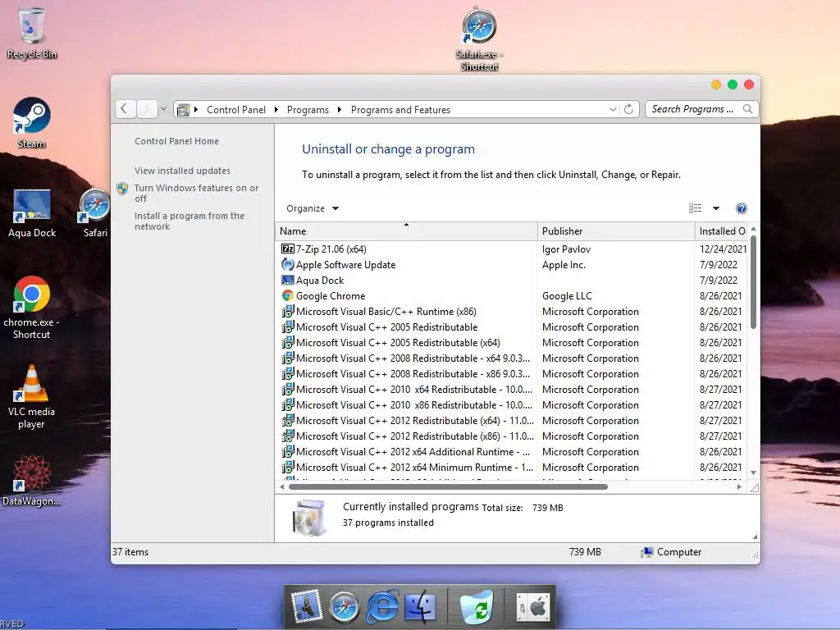The height and width of the screenshot is (630, 840).
Task: Select the Aqua Dock desktop shortcut
Action: click(x=32, y=212)
